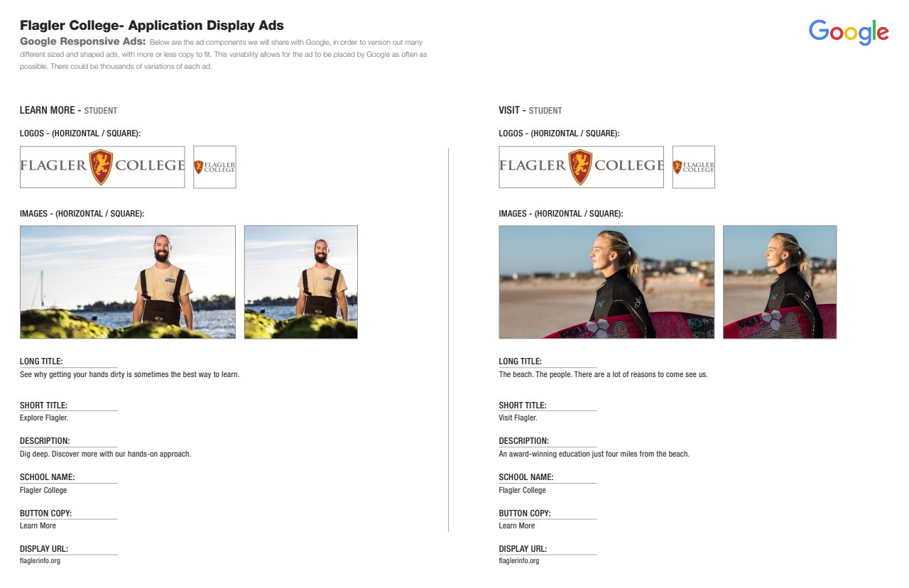Image resolution: width=909 pixels, height=588 pixels.
Task: Select the square surfer woman image
Action: (780, 282)
